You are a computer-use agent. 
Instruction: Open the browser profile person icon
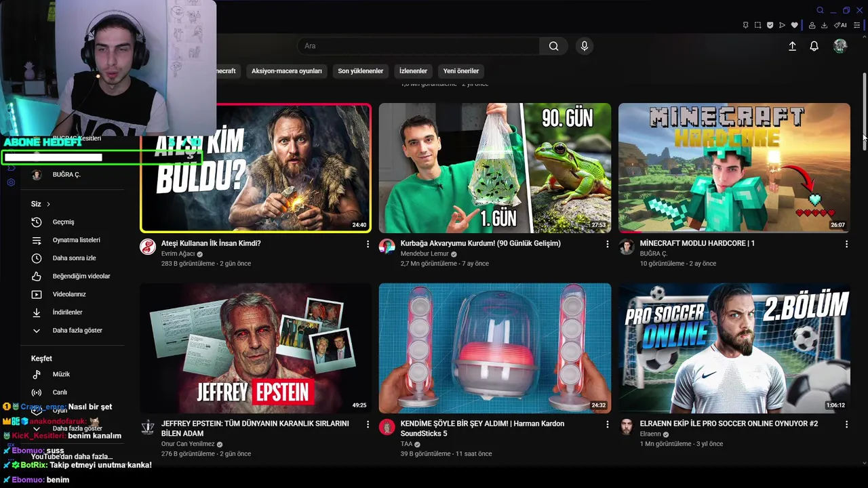812,25
